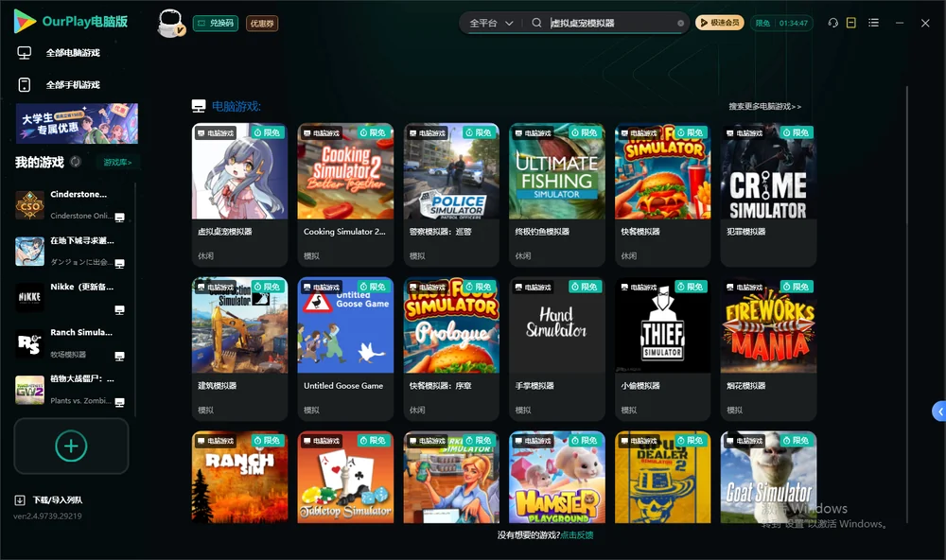Image resolution: width=946 pixels, height=560 pixels.
Task: Open the 游戏库 link
Action: tap(117, 162)
